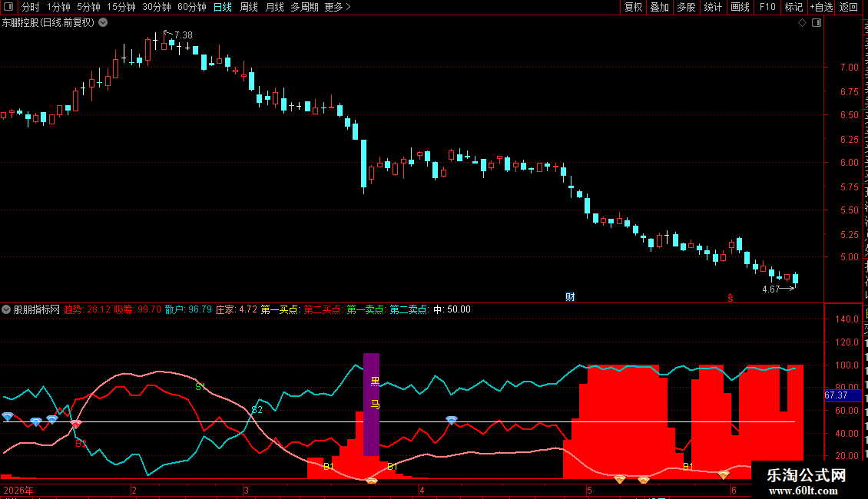The height and width of the screenshot is (499, 868).
Task: Click the red diamond signal on midline
Action: (76, 424)
